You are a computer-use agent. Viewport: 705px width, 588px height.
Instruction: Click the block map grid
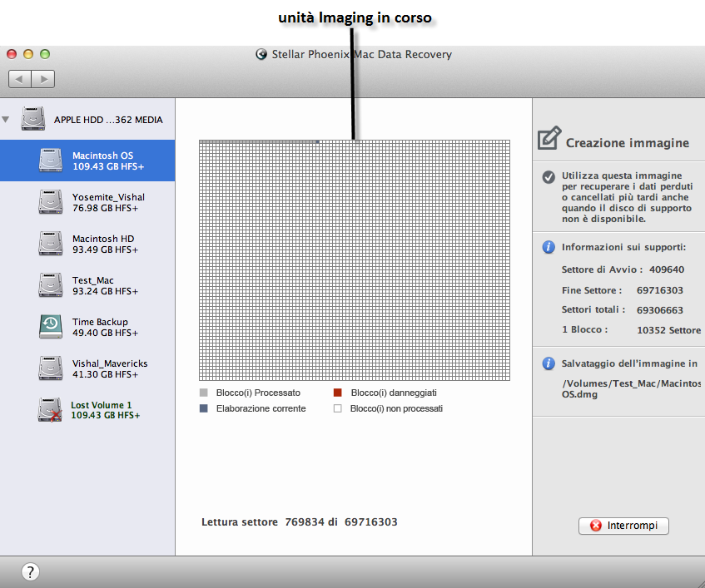[x=355, y=260]
